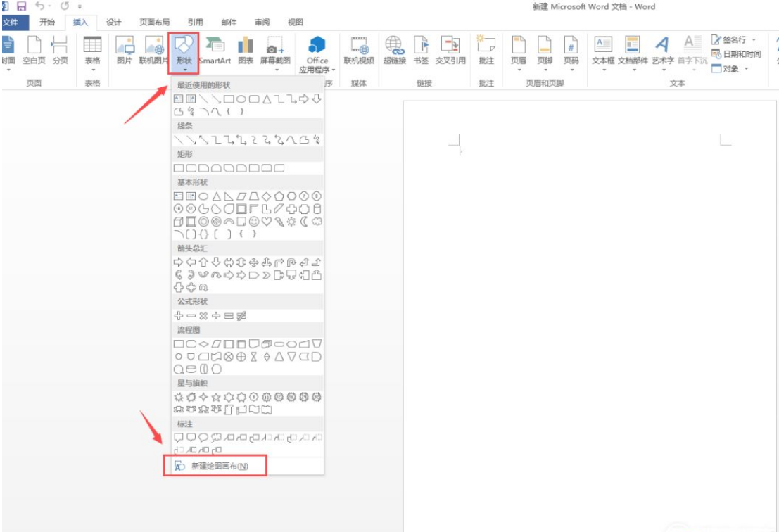The width and height of the screenshot is (779, 532).
Task: Click the Undo arrow icon
Action: [x=39, y=6]
